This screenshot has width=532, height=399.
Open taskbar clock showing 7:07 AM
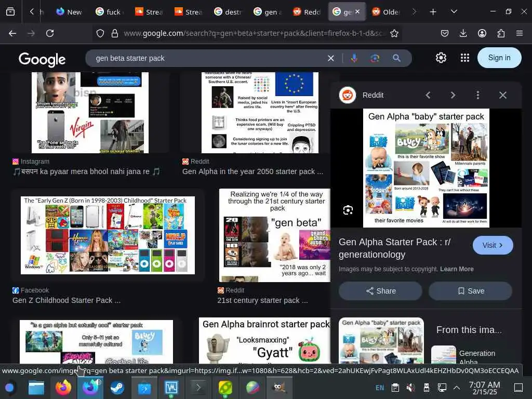(x=484, y=388)
